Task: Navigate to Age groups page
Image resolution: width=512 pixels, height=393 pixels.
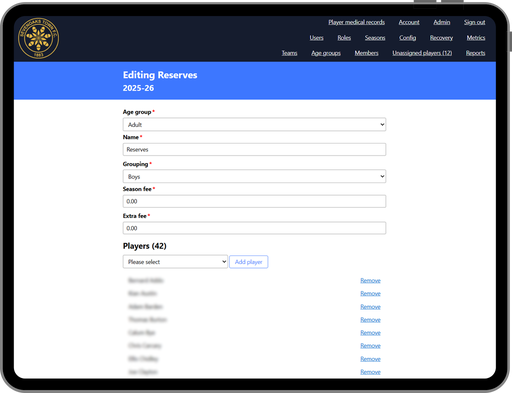Action: pyautogui.click(x=326, y=53)
